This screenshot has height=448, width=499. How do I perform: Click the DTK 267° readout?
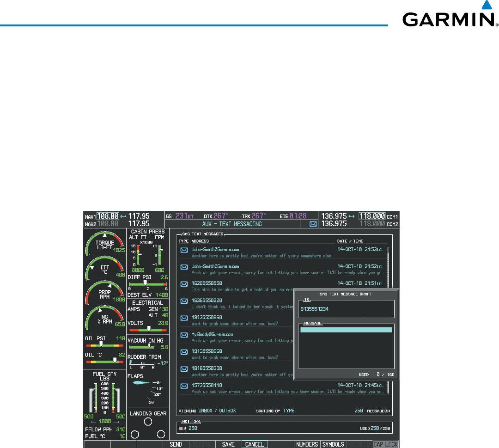[216, 216]
